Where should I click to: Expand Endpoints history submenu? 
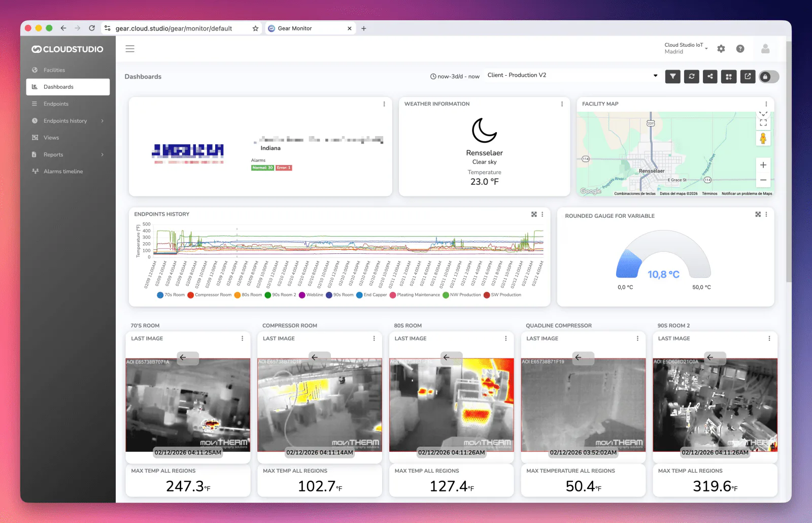(68, 121)
